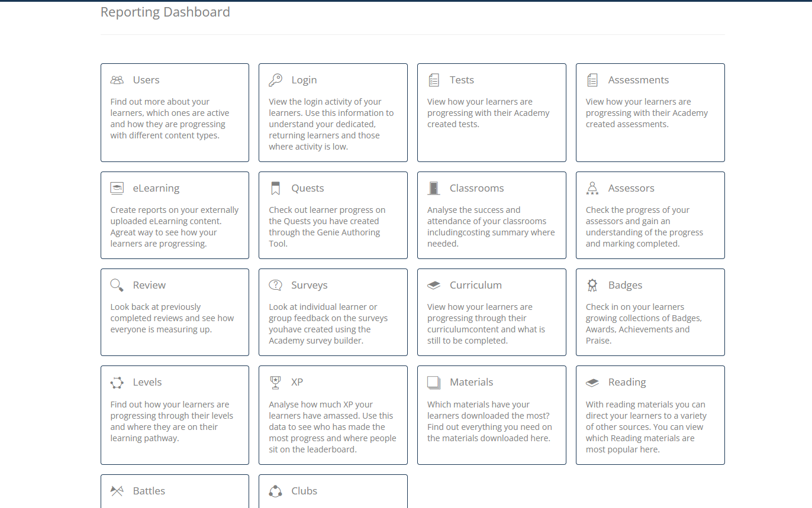The height and width of the screenshot is (508, 812).
Task: Open the Materials report heading
Action: click(471, 383)
